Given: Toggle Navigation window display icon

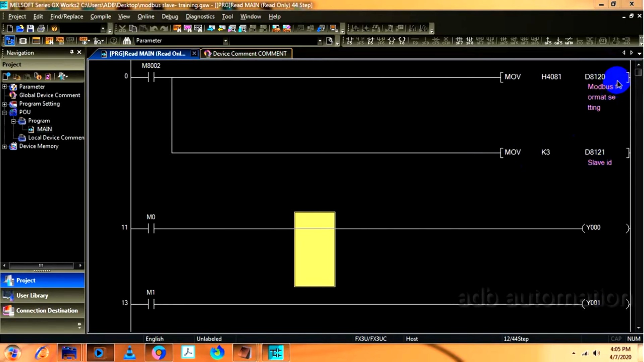Looking at the screenshot, I should [x=10, y=41].
